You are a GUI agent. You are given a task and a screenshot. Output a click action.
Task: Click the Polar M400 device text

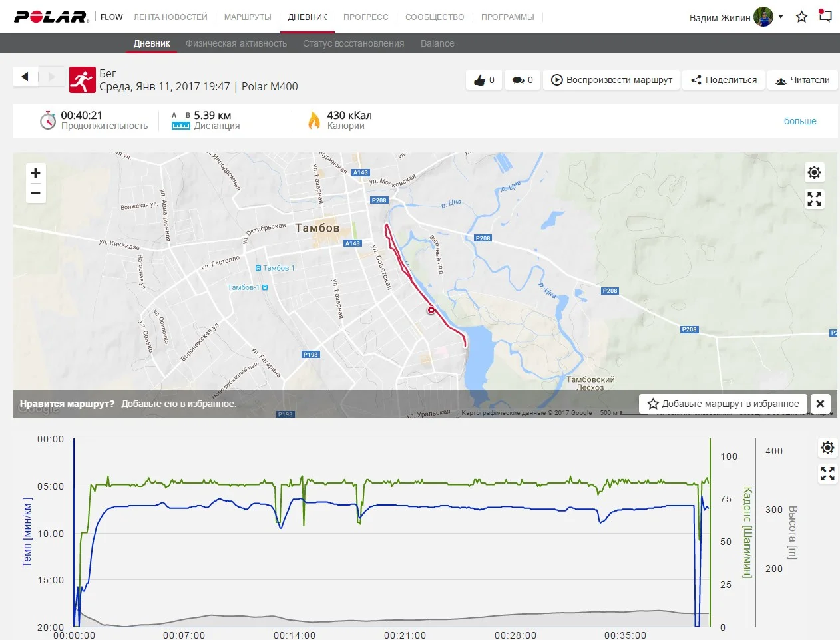click(x=270, y=86)
